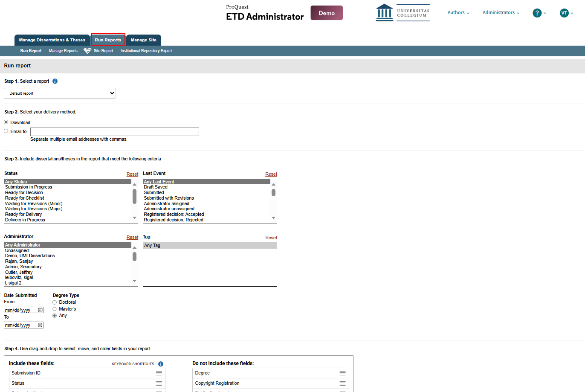Click the VT user avatar icon

click(x=564, y=13)
